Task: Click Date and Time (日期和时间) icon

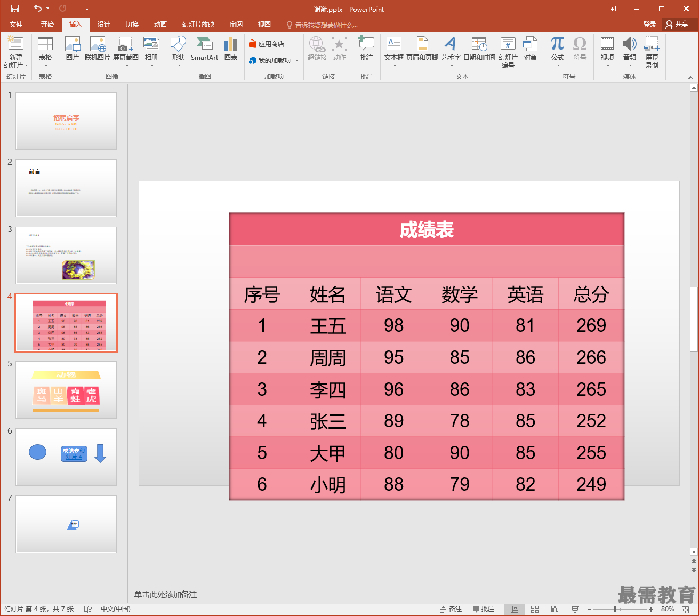Action: [x=479, y=49]
